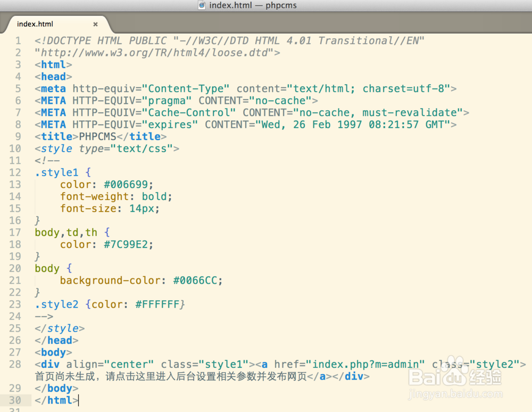Click the comment end --> on line 24
The image size is (532, 412).
pos(44,316)
